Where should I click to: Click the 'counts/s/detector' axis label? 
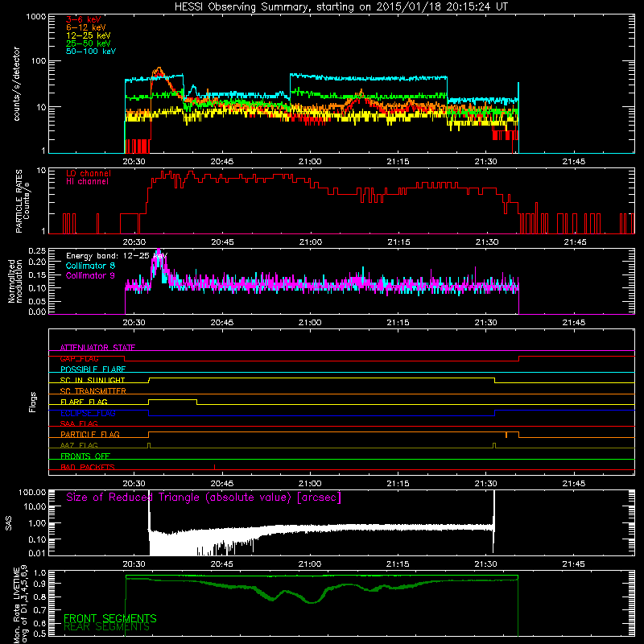click(x=16, y=84)
